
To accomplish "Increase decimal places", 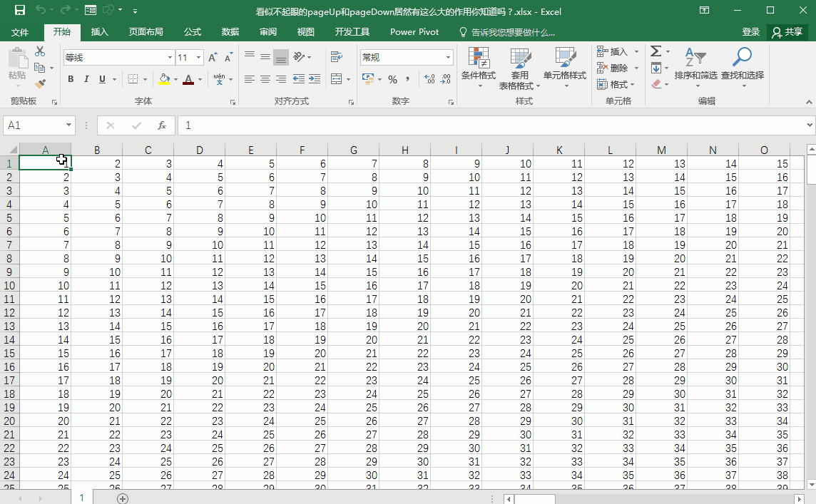I will click(x=429, y=79).
